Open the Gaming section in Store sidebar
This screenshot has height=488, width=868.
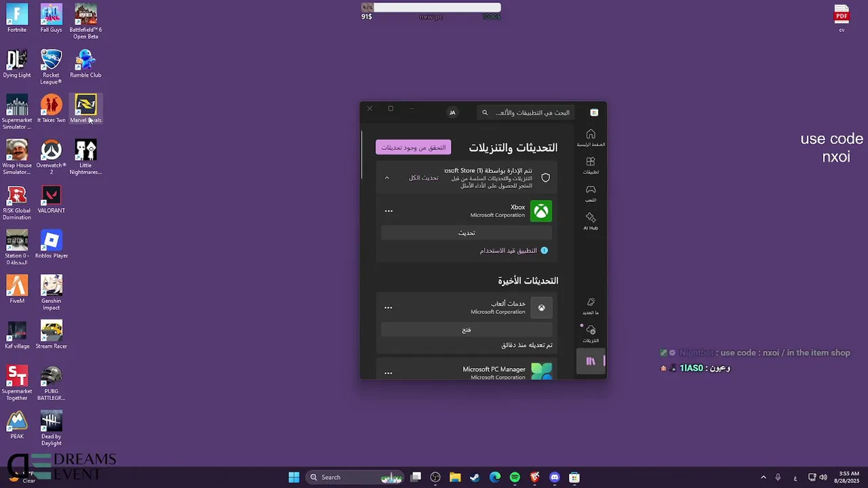click(x=591, y=193)
